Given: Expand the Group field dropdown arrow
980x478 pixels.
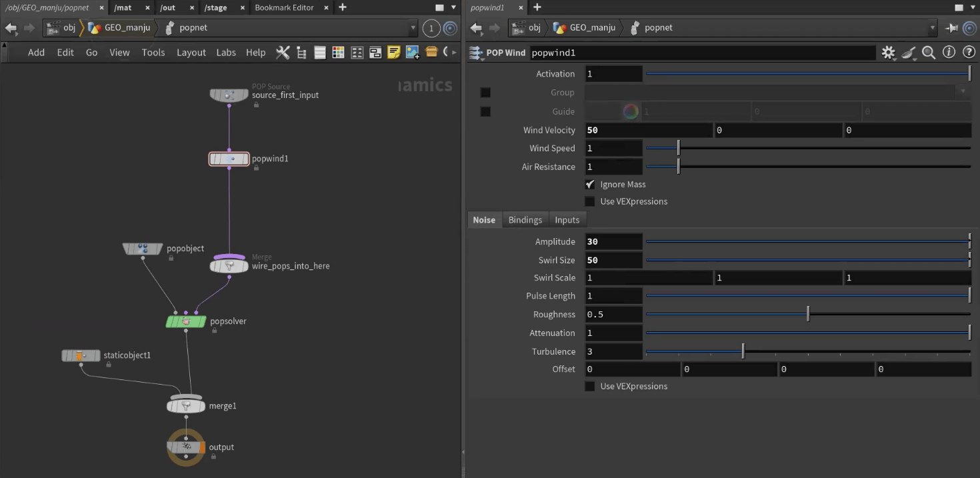Looking at the screenshot, I should point(963,92).
